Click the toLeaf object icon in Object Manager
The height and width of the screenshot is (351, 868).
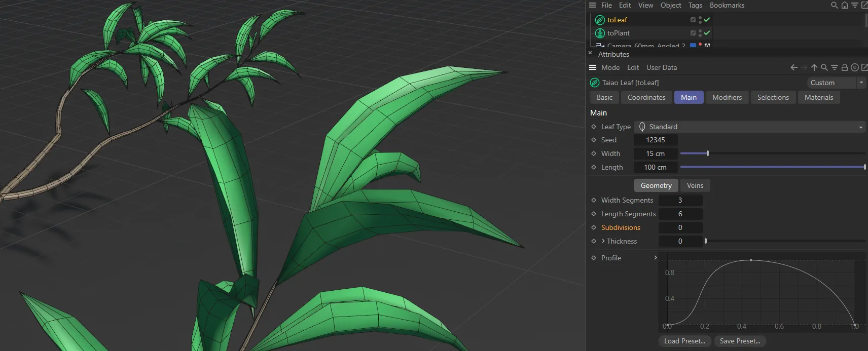pos(600,20)
